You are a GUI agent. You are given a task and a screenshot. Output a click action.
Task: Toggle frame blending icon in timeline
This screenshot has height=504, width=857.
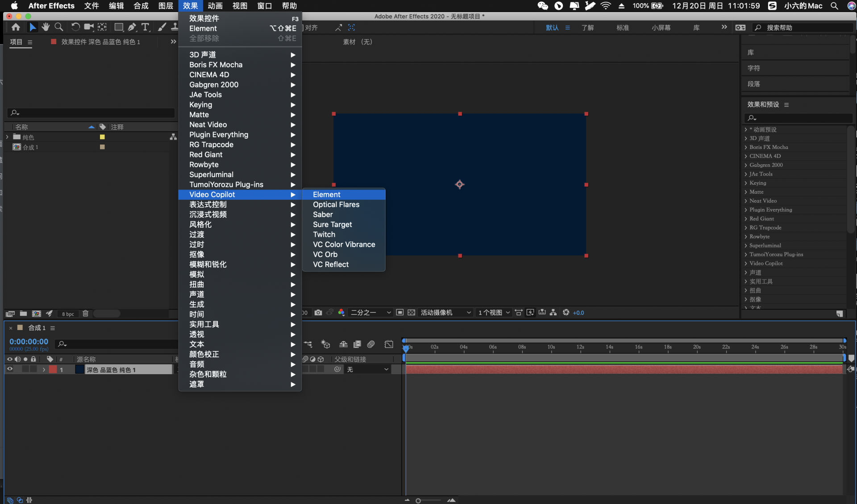coord(357,344)
